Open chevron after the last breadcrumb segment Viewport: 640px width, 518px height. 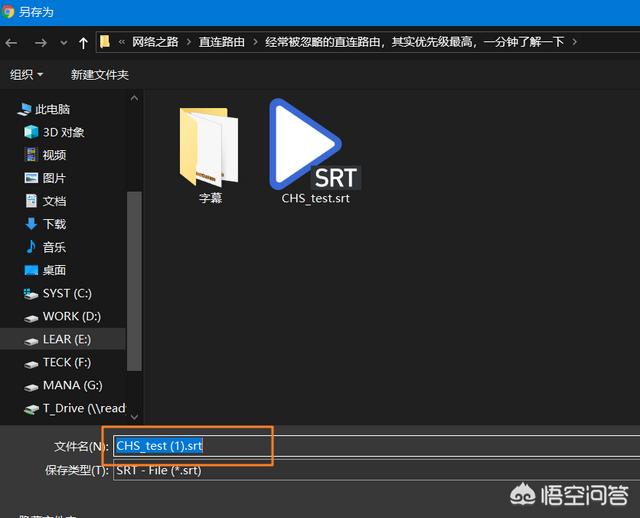(575, 42)
